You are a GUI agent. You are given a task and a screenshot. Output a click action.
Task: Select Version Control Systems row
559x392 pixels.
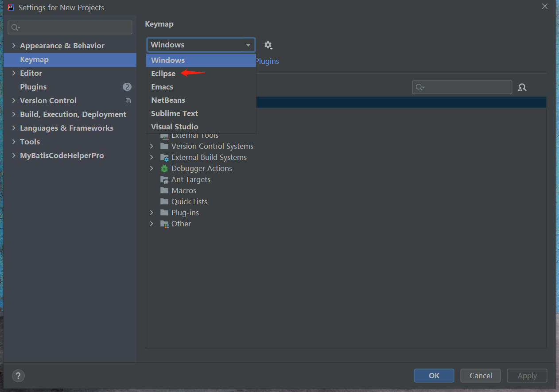[x=346, y=146]
